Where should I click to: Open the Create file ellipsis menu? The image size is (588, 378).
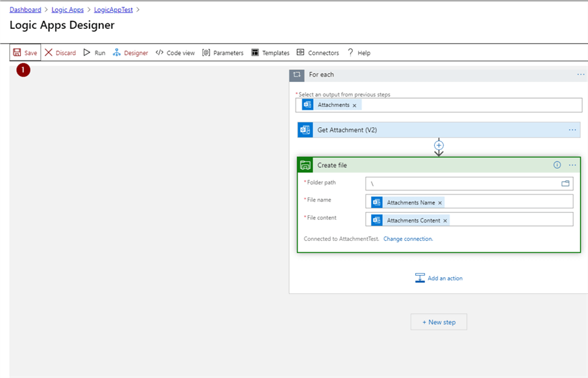coord(572,165)
